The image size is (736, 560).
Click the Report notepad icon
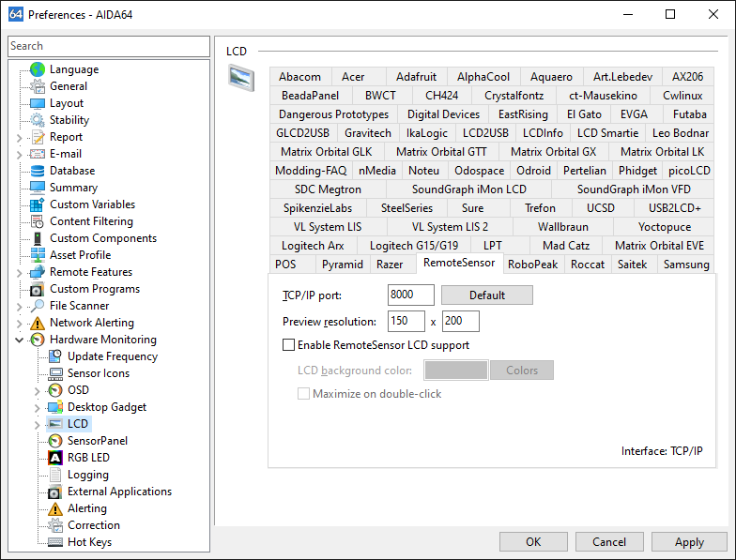point(38,137)
